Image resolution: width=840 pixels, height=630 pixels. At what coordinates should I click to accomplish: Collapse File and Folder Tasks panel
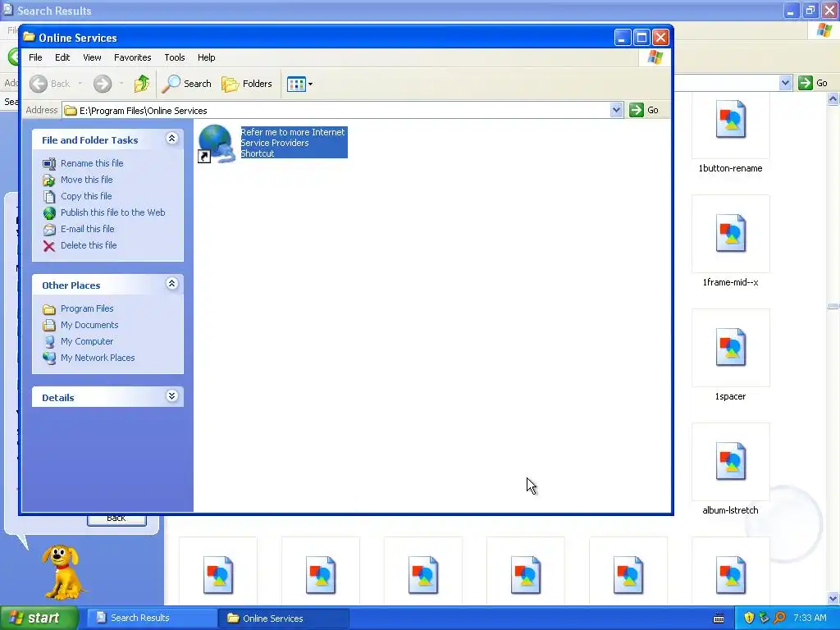(171, 139)
